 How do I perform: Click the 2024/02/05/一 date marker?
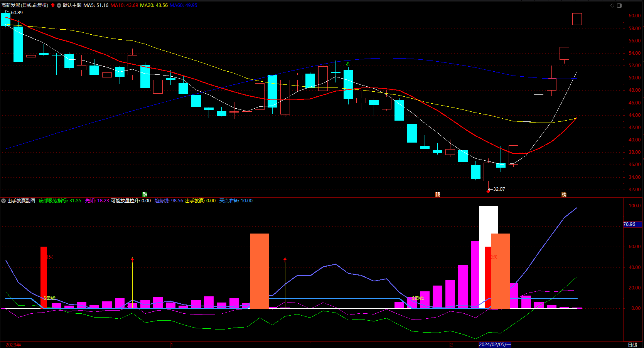point(495,345)
